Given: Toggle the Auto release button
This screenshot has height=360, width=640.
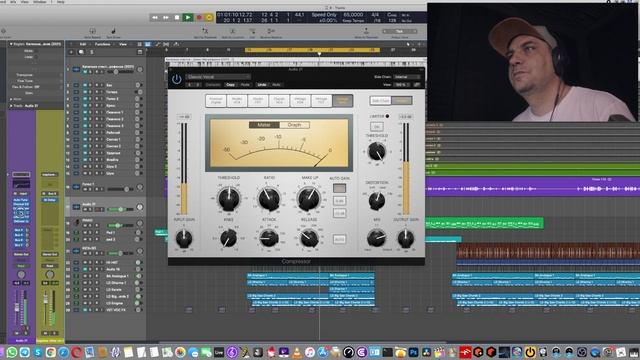Looking at the screenshot, I should click(339, 239).
